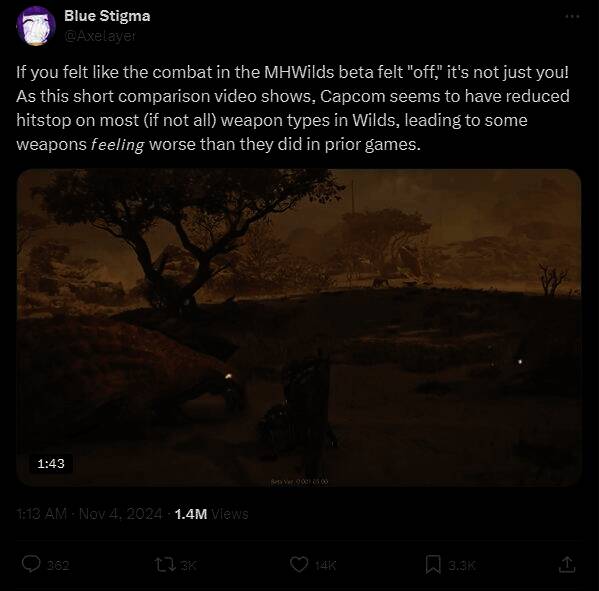Open the Nov 4, 2024 timestamp link

[120, 514]
